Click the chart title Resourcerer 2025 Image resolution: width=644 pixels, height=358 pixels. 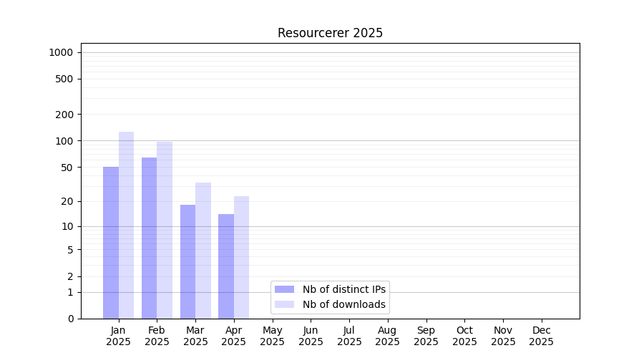(330, 33)
